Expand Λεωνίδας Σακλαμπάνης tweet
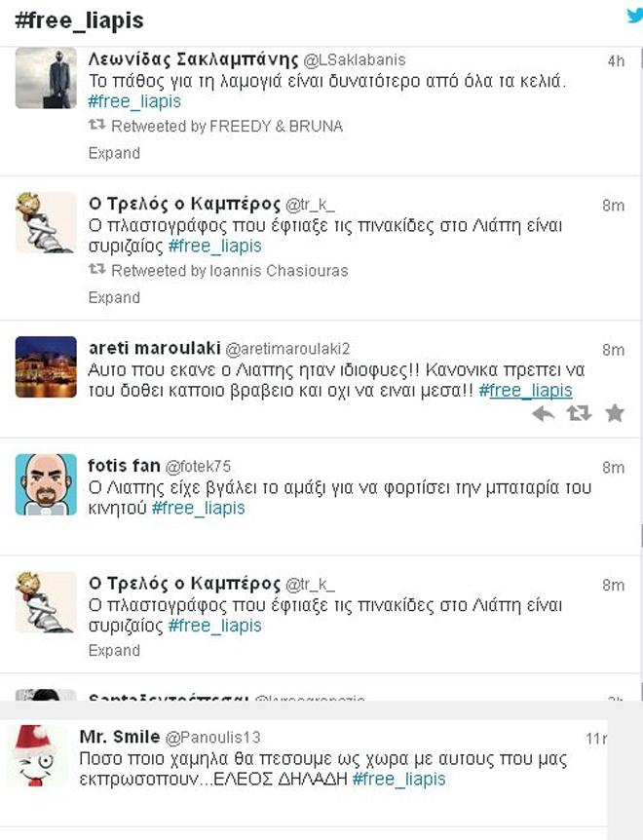 point(114,153)
